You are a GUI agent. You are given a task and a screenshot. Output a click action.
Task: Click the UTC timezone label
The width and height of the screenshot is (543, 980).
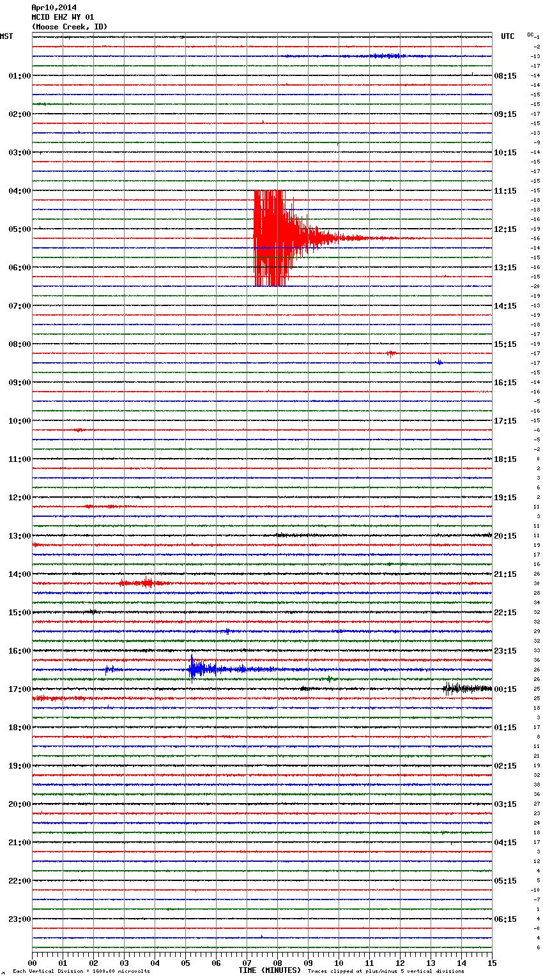[508, 36]
